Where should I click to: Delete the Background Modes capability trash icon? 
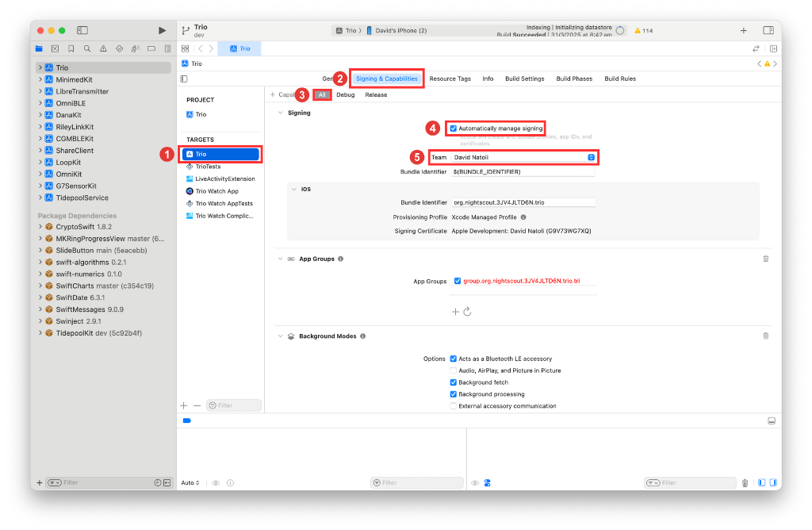point(765,336)
